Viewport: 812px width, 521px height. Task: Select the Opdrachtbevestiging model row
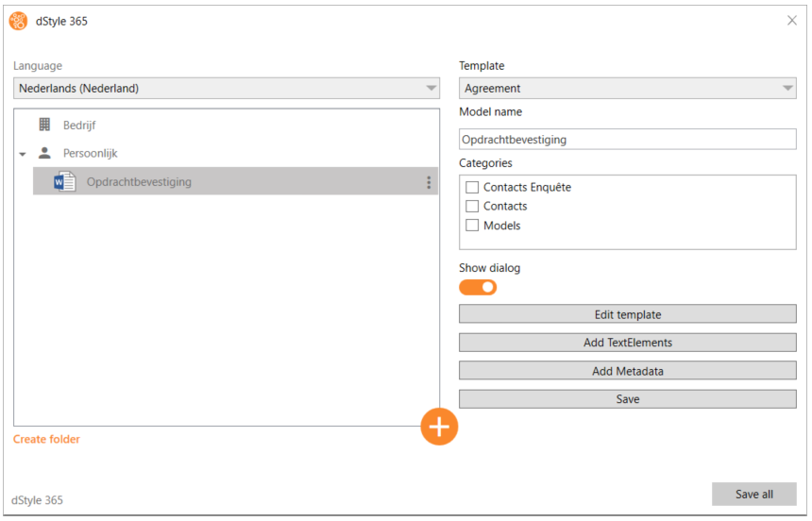click(x=235, y=181)
